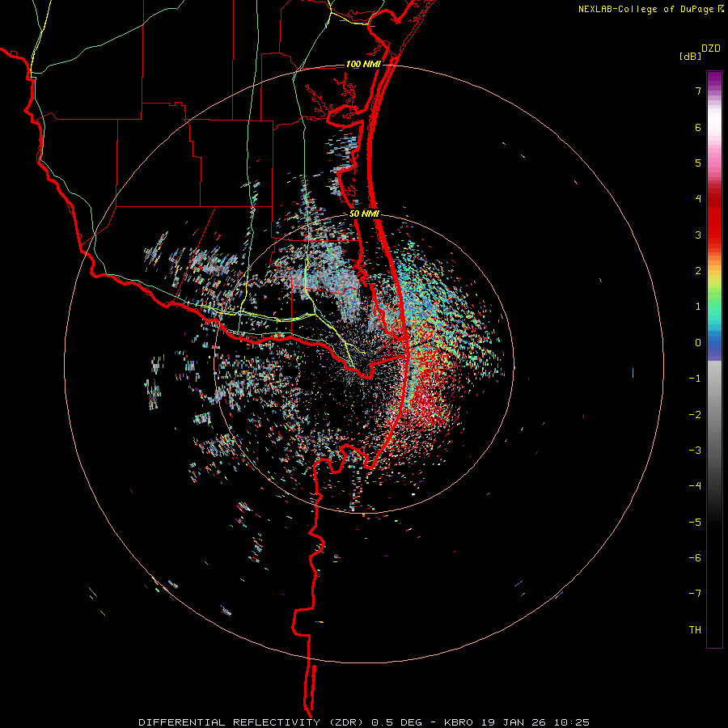Click the 4 value on the scale
Image resolution: width=728 pixels, height=728 pixels.
[698, 199]
